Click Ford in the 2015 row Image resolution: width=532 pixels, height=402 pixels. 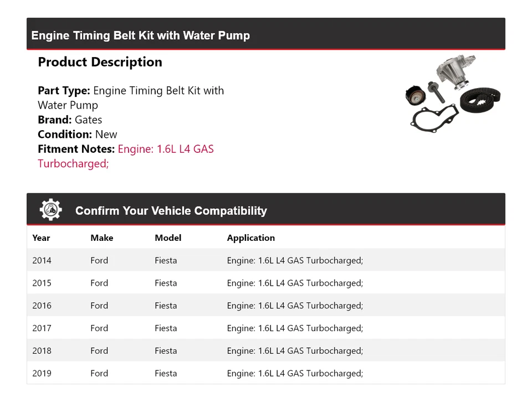click(x=99, y=283)
